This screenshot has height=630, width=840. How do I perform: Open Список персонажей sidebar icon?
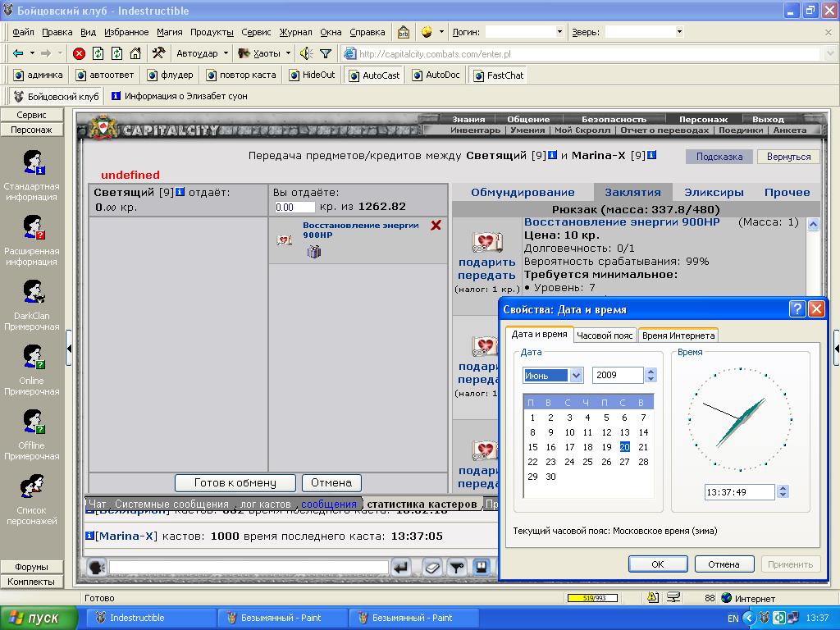coord(32,486)
